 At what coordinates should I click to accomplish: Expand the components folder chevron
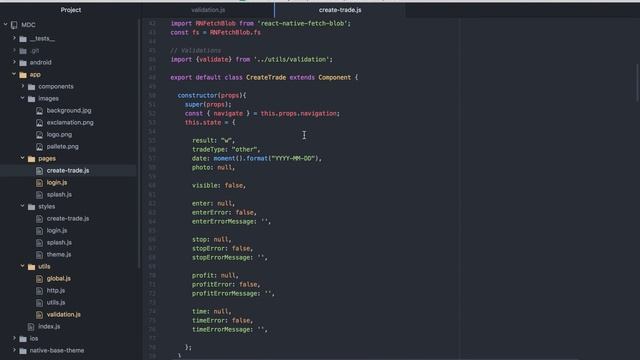pos(23,86)
